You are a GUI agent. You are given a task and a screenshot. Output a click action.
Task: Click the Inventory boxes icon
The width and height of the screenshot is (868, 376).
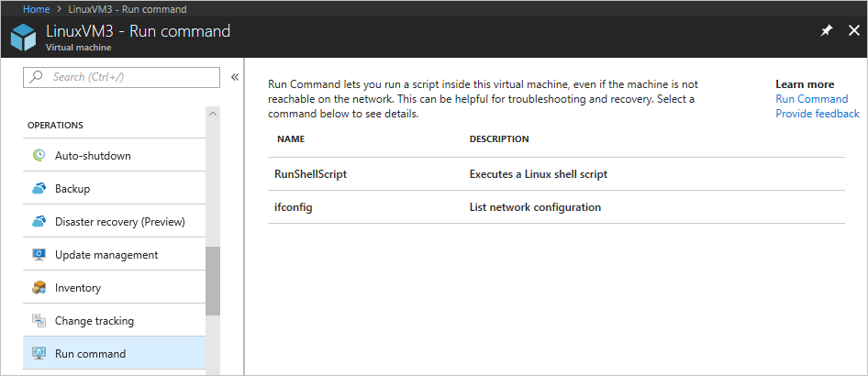tap(39, 288)
